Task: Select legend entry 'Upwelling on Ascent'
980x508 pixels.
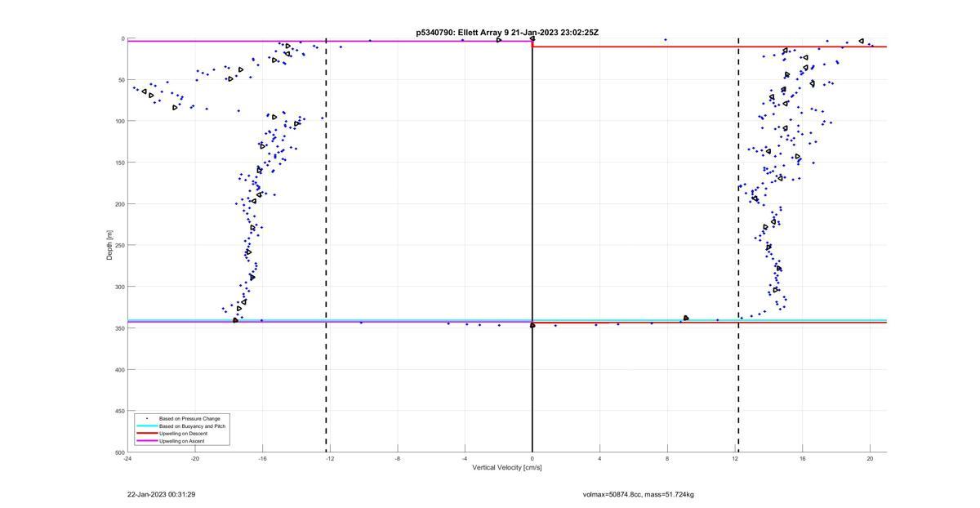Action: click(182, 441)
